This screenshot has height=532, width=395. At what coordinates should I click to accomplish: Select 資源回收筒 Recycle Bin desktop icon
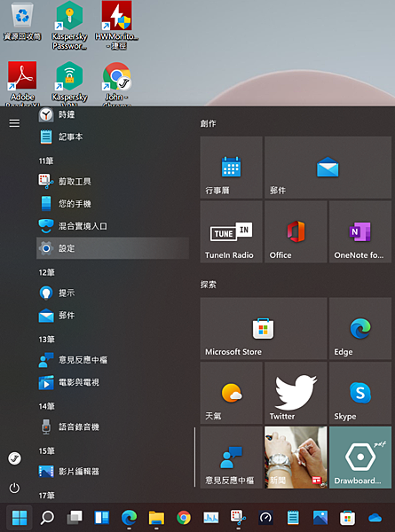22,21
